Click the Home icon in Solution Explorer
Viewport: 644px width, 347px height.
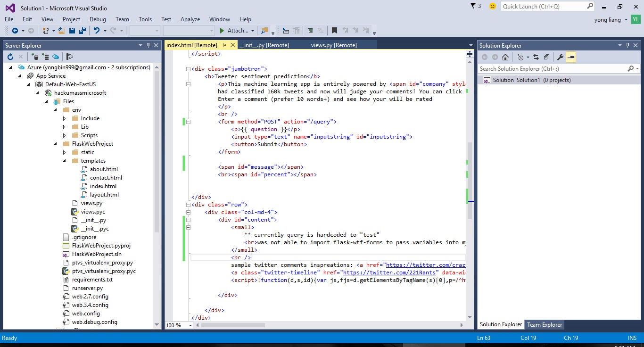pyautogui.click(x=505, y=57)
